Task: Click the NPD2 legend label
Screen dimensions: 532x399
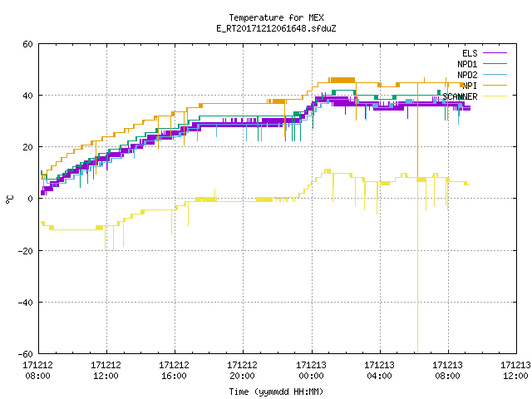Action: [x=467, y=75]
